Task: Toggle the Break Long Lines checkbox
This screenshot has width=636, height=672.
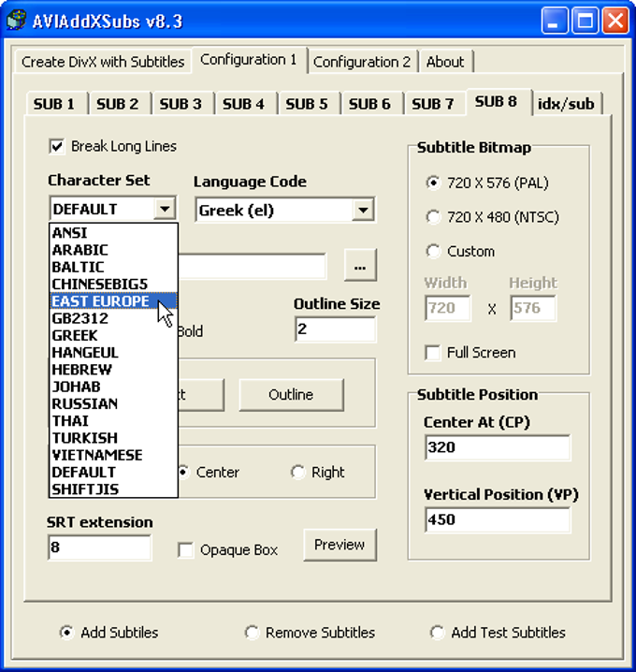Action: point(57,147)
